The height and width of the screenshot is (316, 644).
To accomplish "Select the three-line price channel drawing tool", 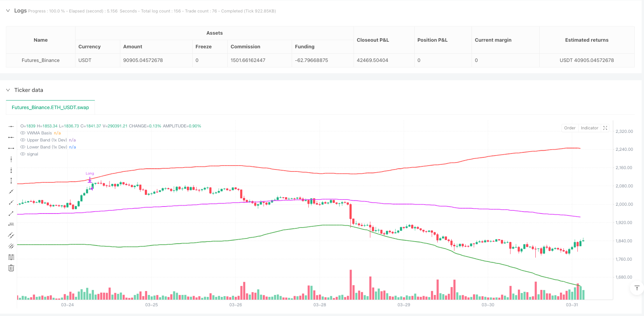I will click(11, 246).
